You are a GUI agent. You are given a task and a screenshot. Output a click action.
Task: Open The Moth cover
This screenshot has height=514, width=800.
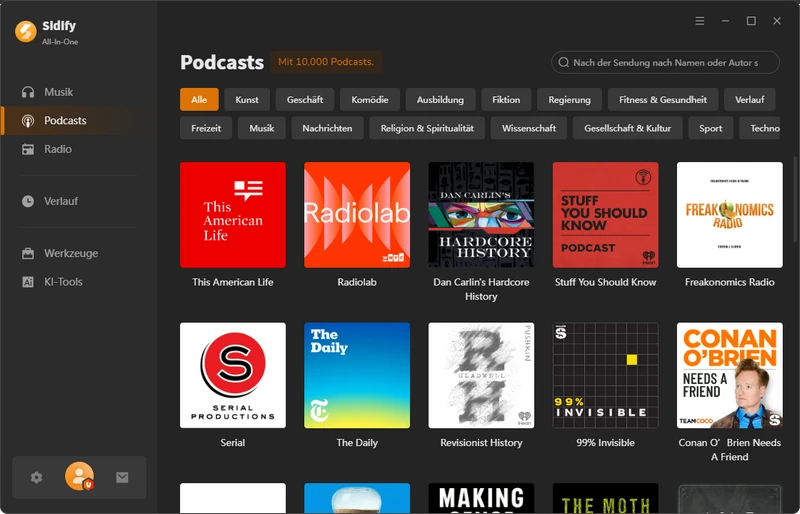tap(606, 498)
